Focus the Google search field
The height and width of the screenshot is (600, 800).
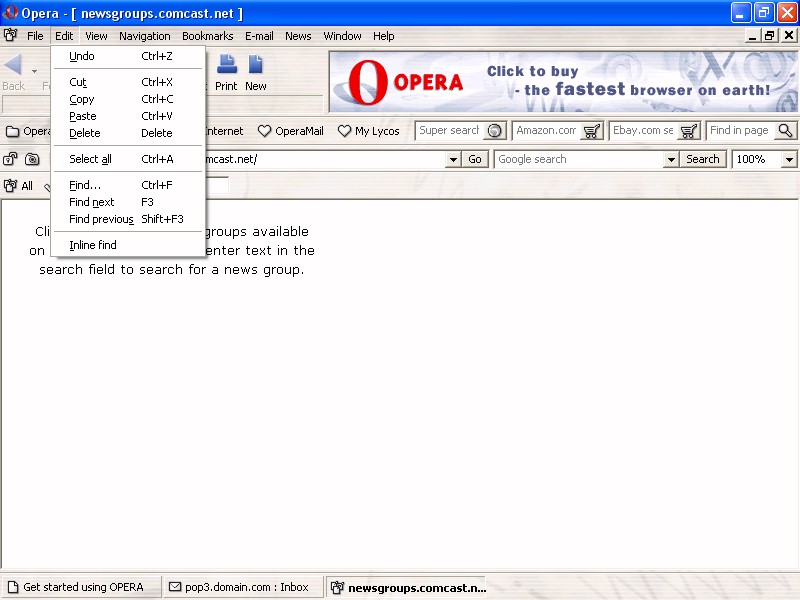point(580,160)
